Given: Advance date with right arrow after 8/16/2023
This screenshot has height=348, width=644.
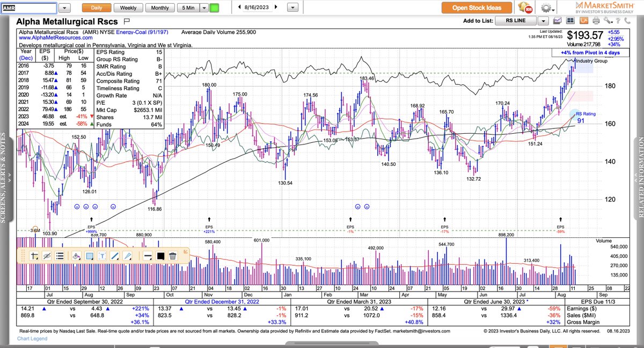Looking at the screenshot, I should pos(276,8).
